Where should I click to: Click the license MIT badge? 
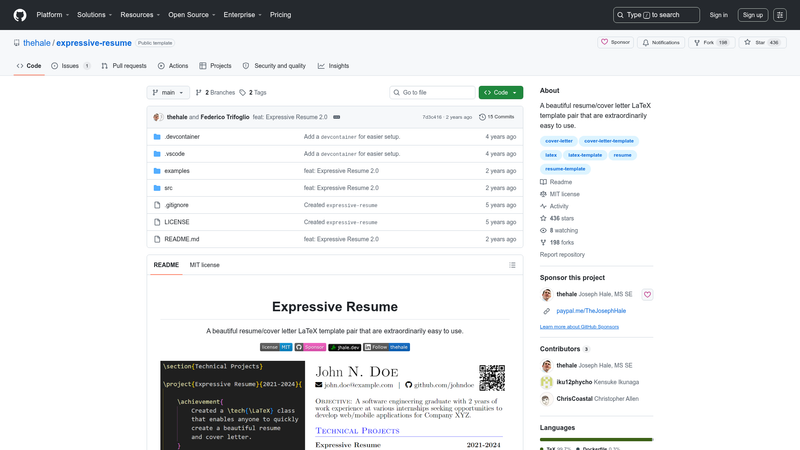pos(276,347)
